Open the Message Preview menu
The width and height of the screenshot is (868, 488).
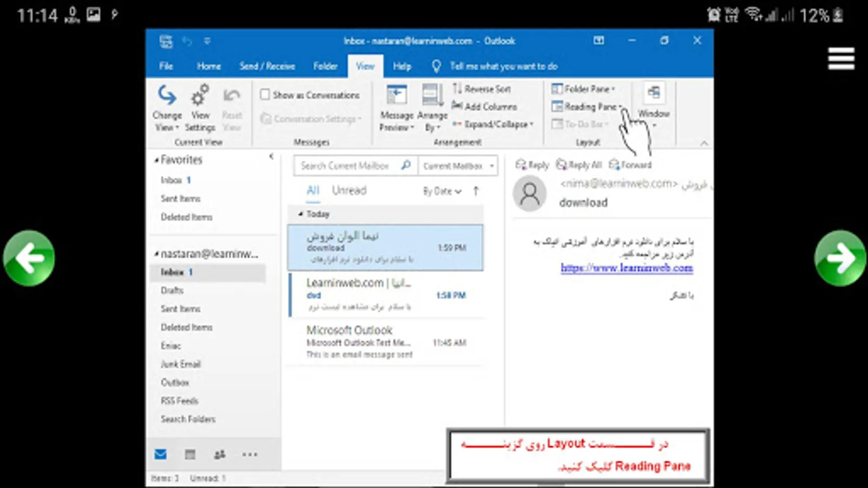[x=397, y=107]
